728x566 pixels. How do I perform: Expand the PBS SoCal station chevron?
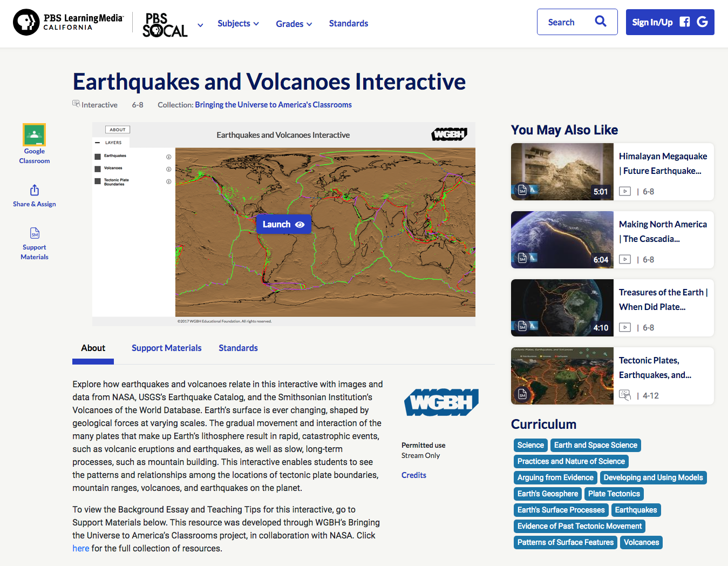pos(200,25)
